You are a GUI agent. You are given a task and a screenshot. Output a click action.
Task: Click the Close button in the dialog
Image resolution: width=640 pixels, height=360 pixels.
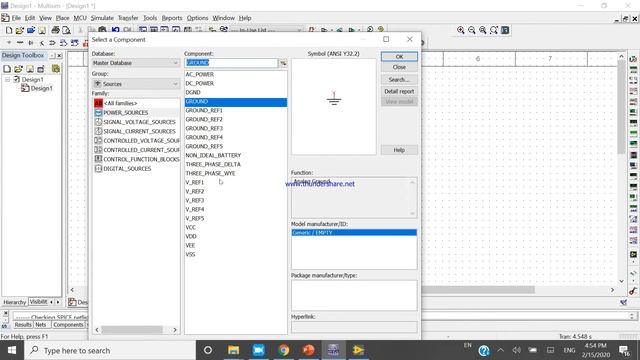399,67
